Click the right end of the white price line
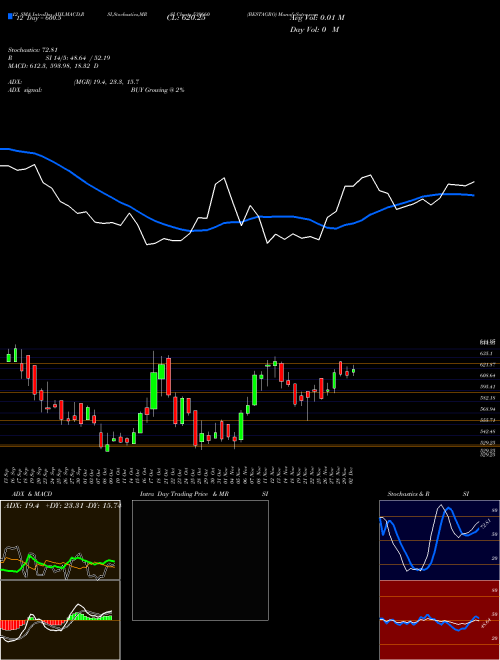 pos(473,182)
